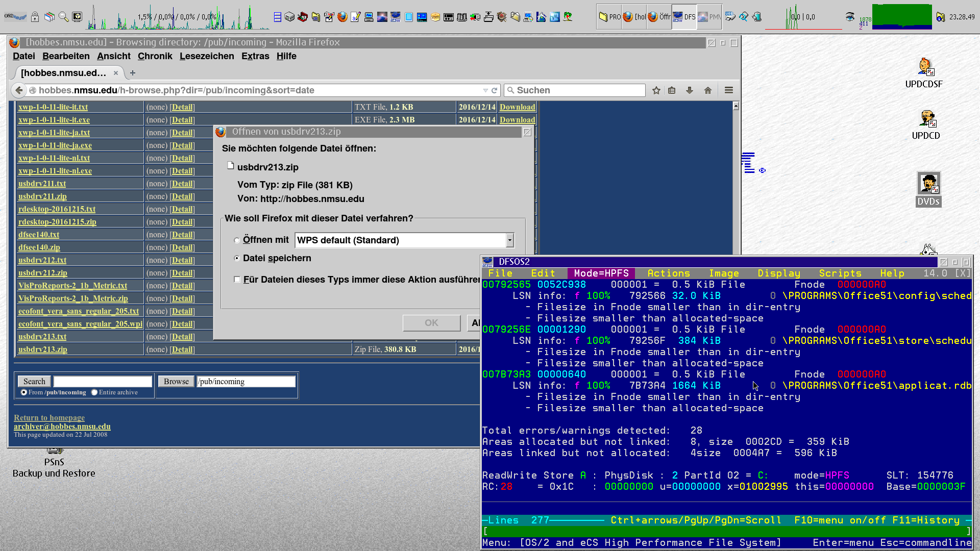Click the DFSee launcher icon in the top bar
The width and height of the screenshot is (980, 551).
tap(396, 17)
